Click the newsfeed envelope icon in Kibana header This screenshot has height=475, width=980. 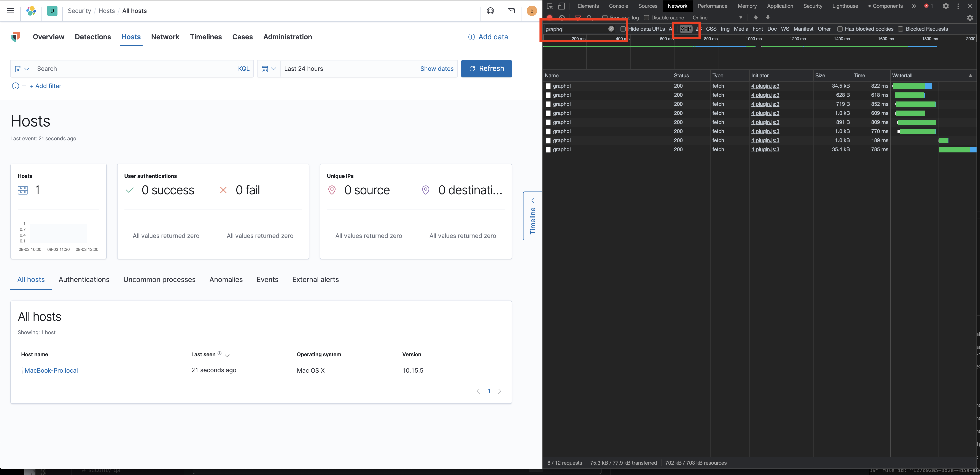tap(511, 11)
